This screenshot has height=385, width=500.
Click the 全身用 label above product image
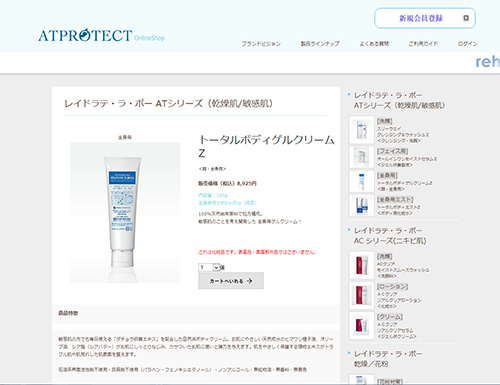[x=125, y=137]
